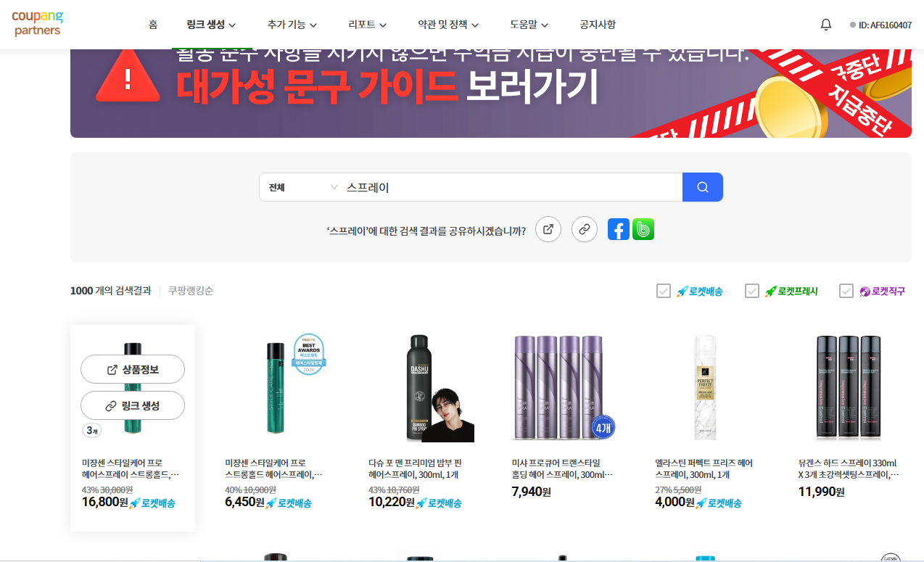
Task: Click the 6,450원 price
Action: coord(245,502)
